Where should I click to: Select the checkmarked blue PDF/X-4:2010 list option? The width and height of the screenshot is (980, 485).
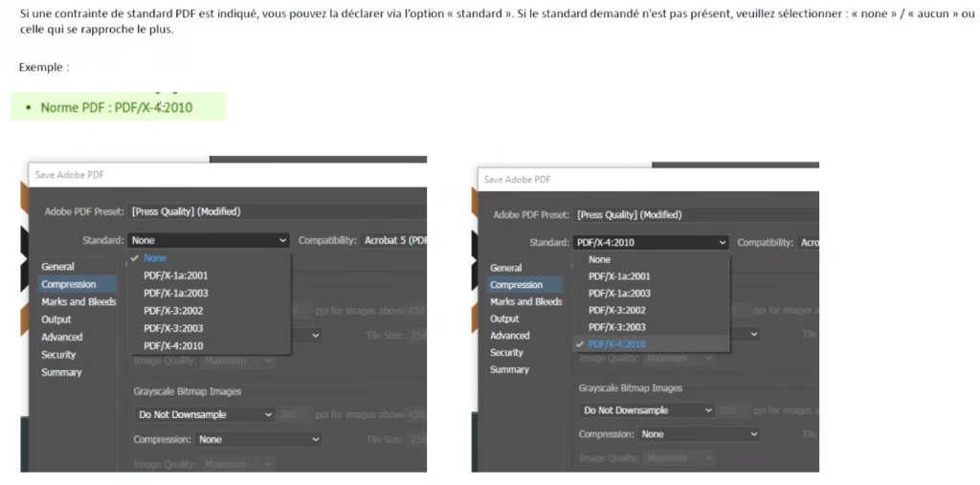tap(616, 344)
